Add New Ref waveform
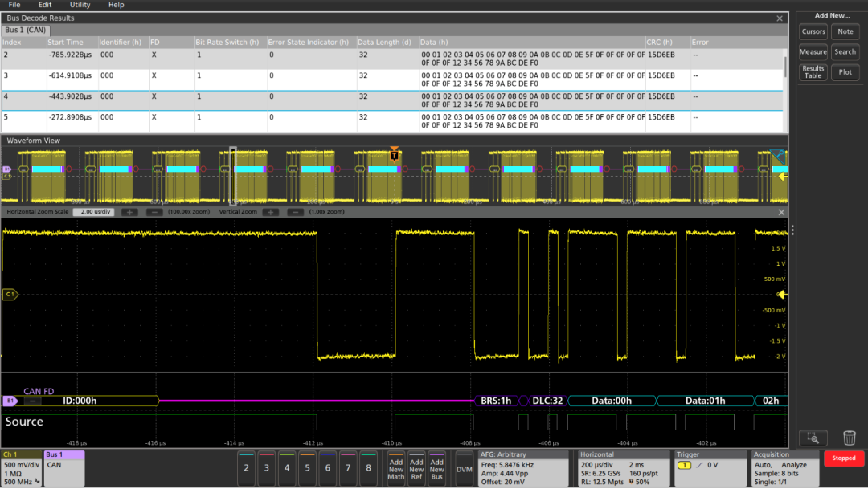This screenshot has width=868, height=489. 416,469
